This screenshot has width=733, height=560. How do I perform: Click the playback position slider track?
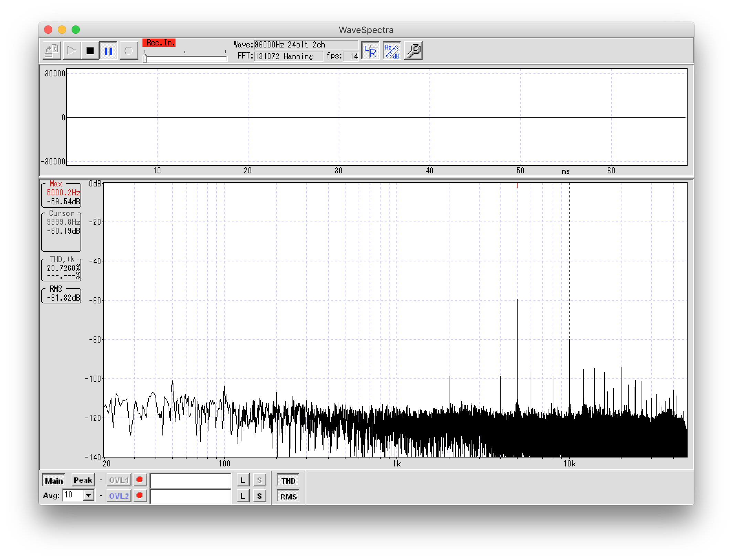(186, 59)
